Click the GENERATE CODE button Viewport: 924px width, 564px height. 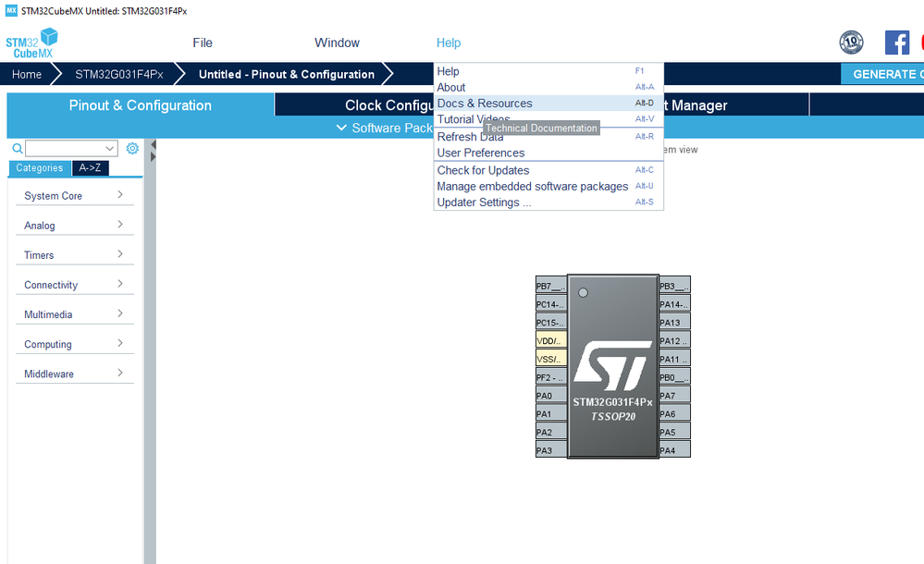click(882, 74)
